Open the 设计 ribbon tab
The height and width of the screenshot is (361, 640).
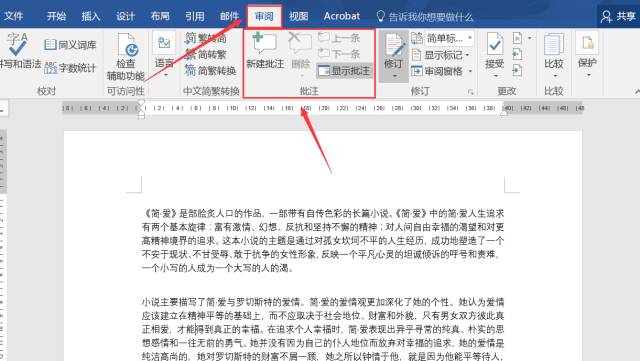click(125, 16)
